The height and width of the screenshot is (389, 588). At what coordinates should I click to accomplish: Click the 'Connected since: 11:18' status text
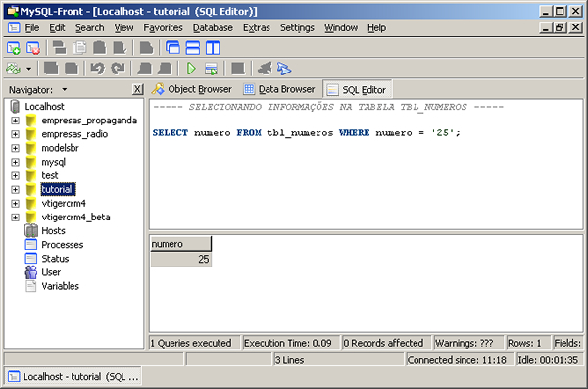457,360
